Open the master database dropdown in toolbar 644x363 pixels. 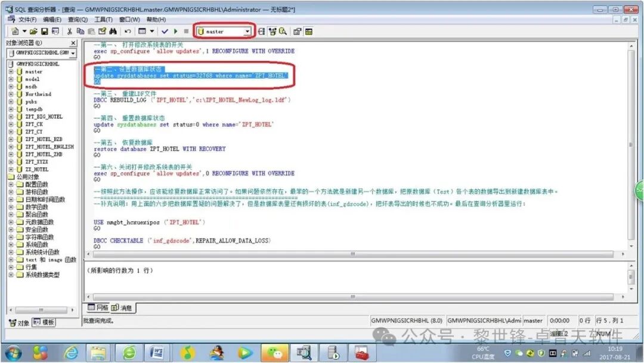247,31
